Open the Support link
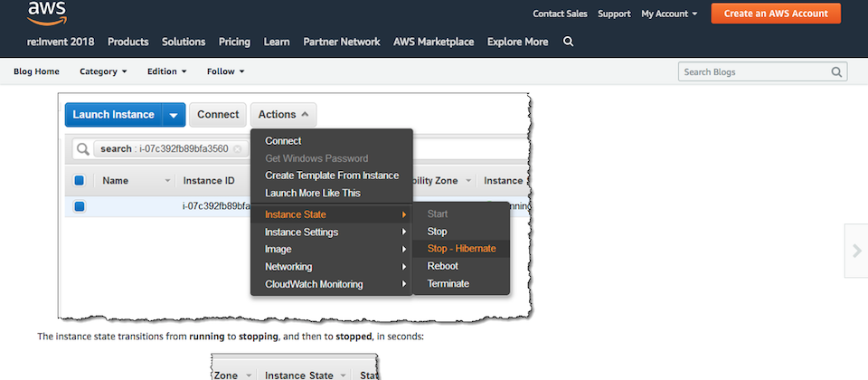Screen dimensions: 868x380 (x=614, y=14)
